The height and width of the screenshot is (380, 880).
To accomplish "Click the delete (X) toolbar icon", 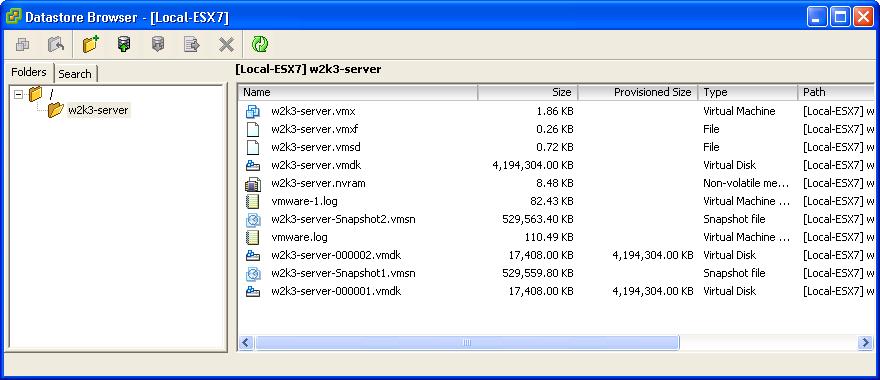I will (226, 45).
